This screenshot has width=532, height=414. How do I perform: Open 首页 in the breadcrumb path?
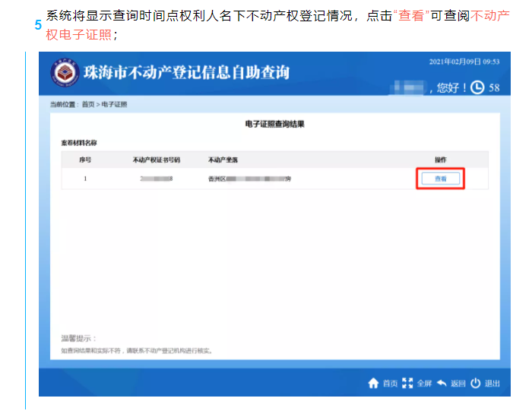click(x=88, y=105)
